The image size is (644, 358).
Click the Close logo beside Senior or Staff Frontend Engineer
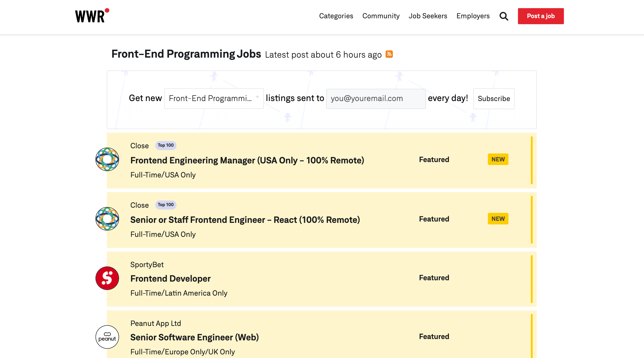coord(107,219)
